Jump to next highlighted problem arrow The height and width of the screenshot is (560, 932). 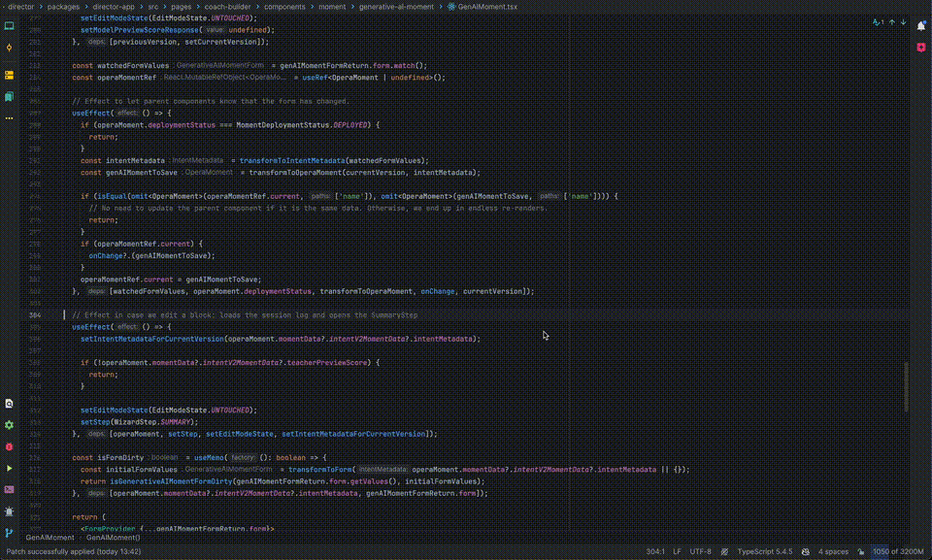[x=904, y=22]
